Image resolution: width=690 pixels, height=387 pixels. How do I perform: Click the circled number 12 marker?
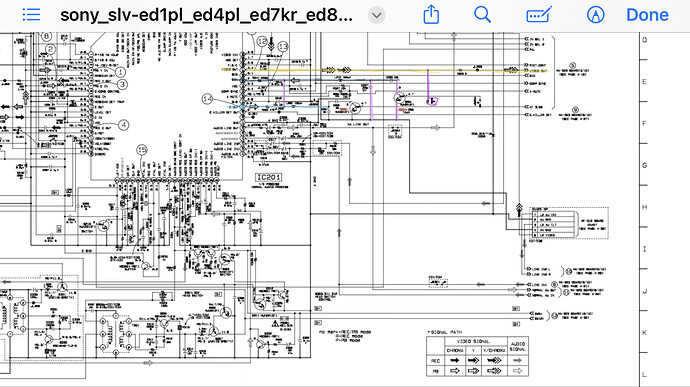pos(262,41)
